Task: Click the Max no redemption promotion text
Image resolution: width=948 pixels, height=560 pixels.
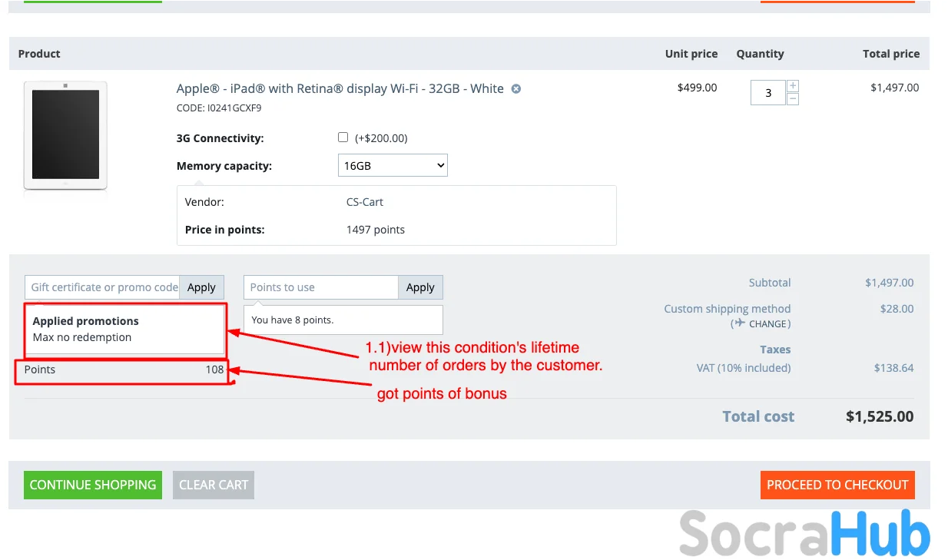Action: pos(82,337)
